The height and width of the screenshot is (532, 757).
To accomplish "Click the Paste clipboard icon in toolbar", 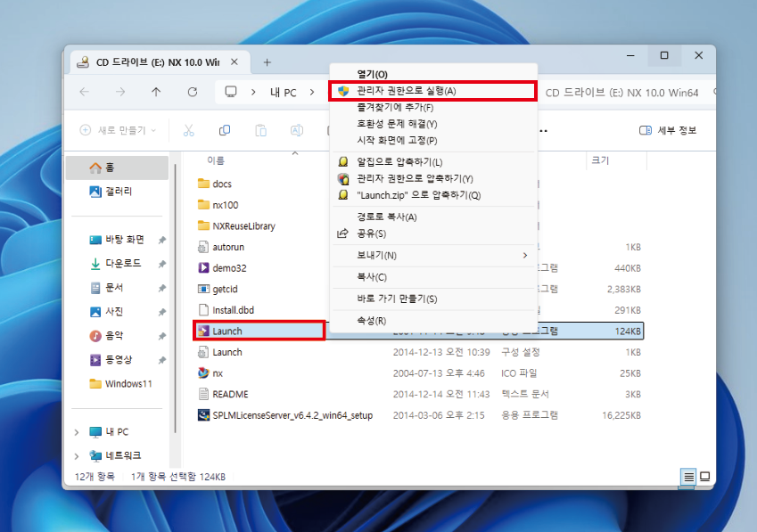I will [260, 130].
